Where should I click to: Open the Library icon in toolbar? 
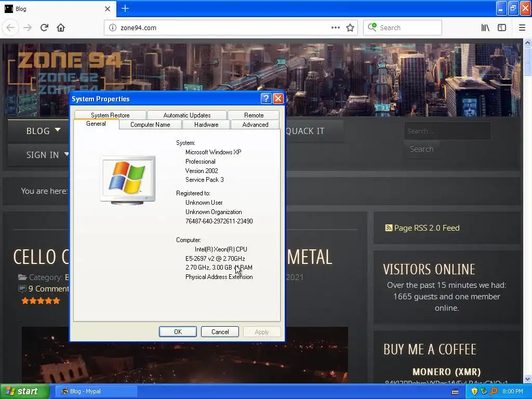point(485,28)
